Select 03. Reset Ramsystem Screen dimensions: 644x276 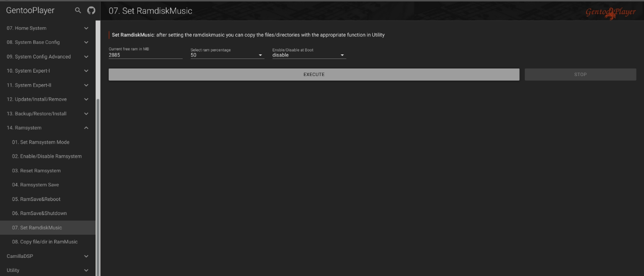coord(48,171)
